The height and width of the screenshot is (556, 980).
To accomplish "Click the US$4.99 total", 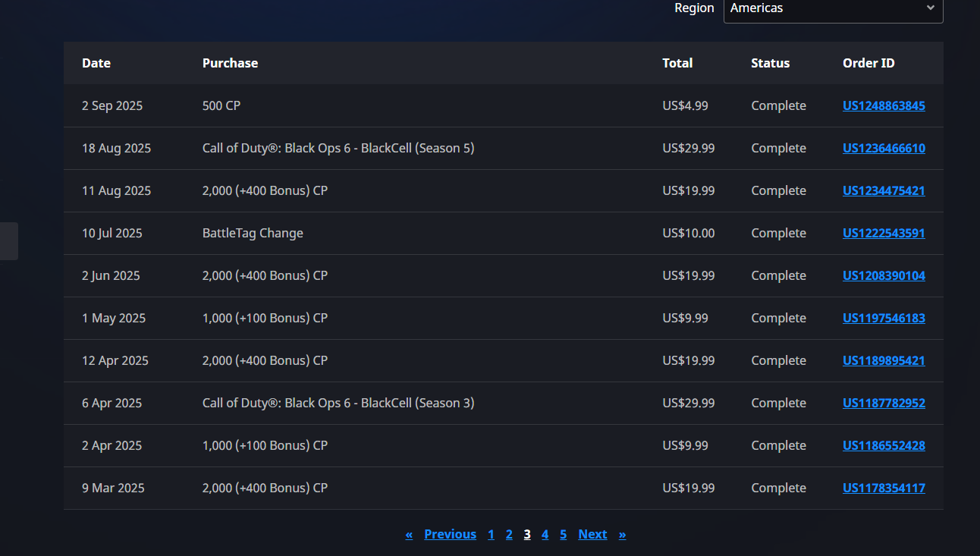I will tap(685, 105).
